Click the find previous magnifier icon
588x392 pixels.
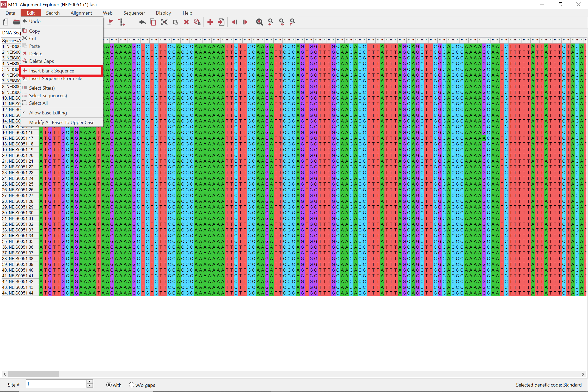click(271, 22)
